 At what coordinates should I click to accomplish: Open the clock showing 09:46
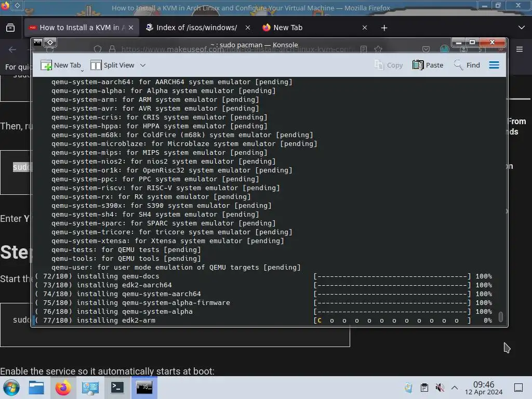(x=484, y=388)
